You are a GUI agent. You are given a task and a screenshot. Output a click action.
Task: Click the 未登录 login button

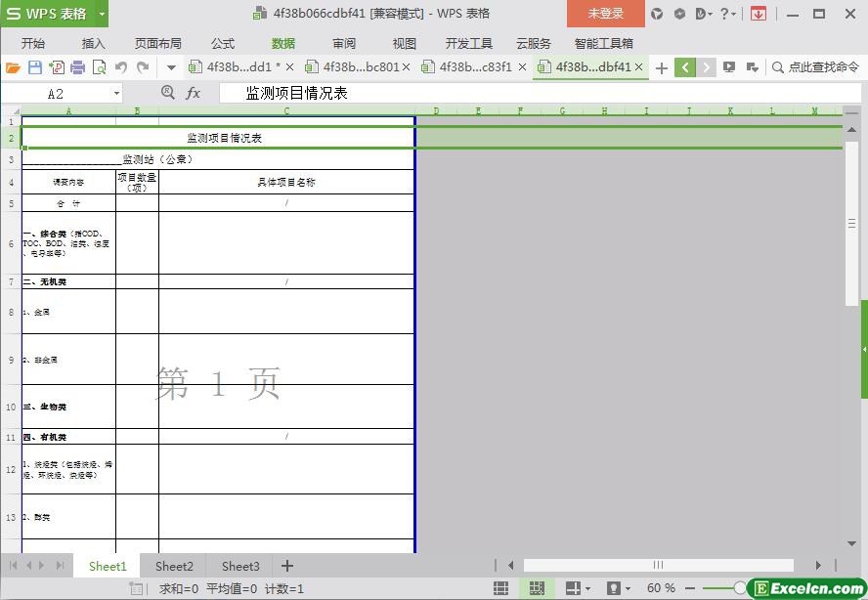coord(605,14)
